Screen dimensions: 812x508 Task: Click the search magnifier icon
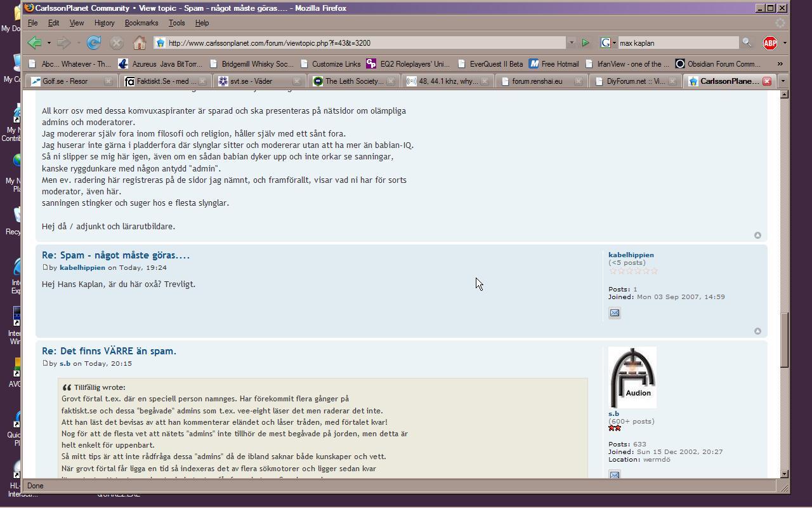(x=747, y=43)
